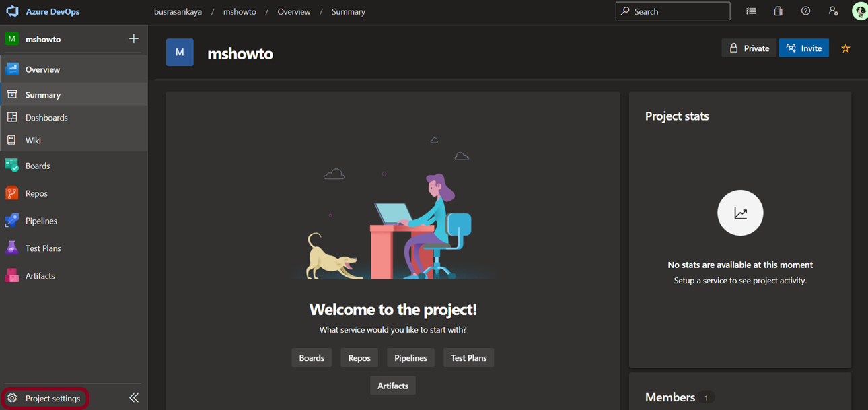Open the Test Plans flask icon
Viewport: 868px width, 410px height.
12,248
